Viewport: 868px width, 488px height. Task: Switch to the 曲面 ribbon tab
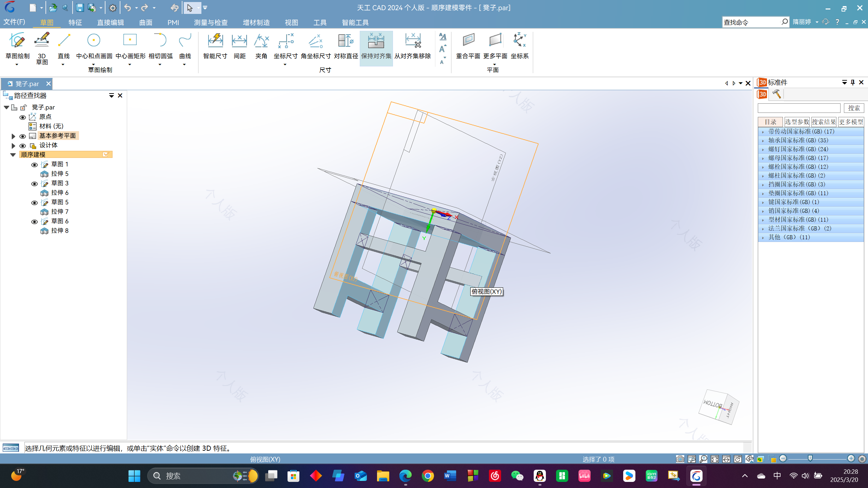[146, 22]
